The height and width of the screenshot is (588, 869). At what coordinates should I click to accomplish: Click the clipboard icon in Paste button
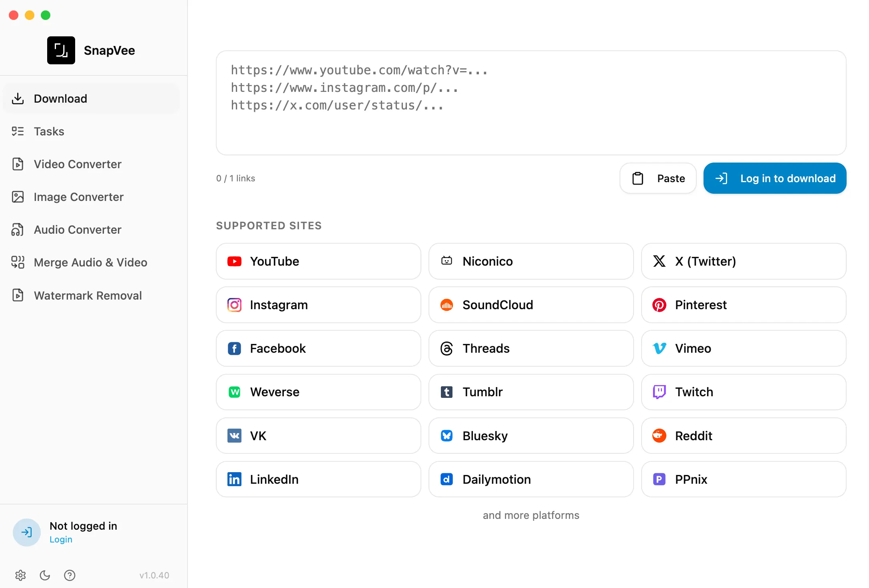tap(638, 178)
